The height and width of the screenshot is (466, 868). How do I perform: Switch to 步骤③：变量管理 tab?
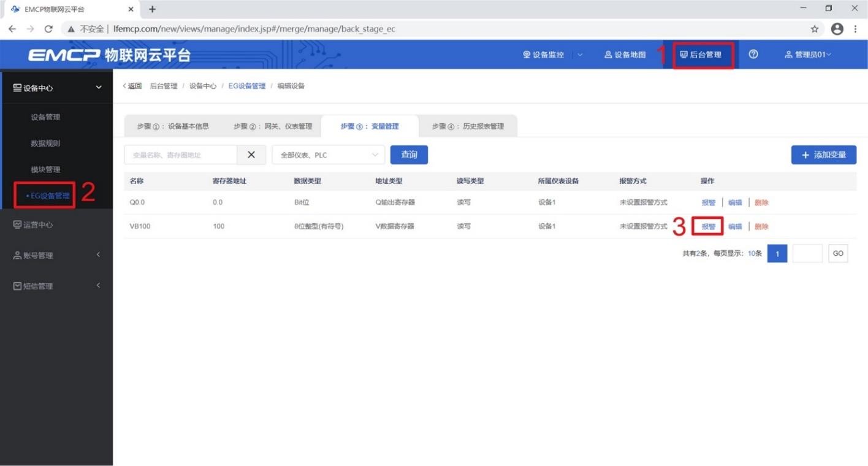pos(370,126)
